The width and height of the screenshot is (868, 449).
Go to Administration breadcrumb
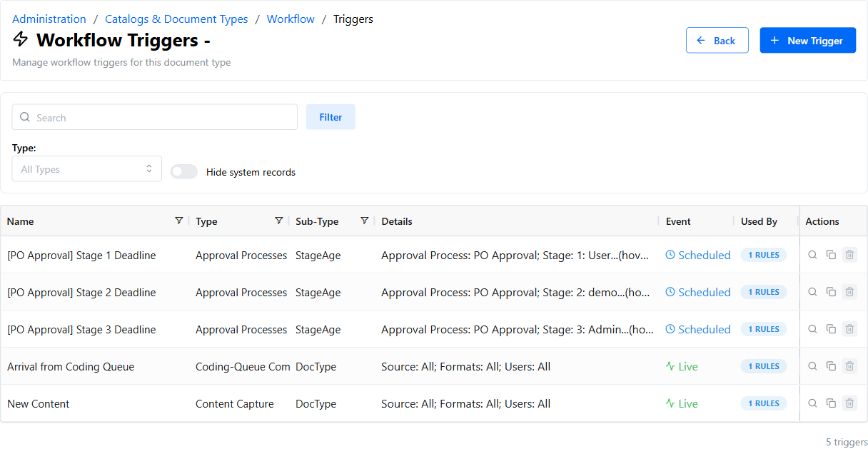pyautogui.click(x=49, y=19)
